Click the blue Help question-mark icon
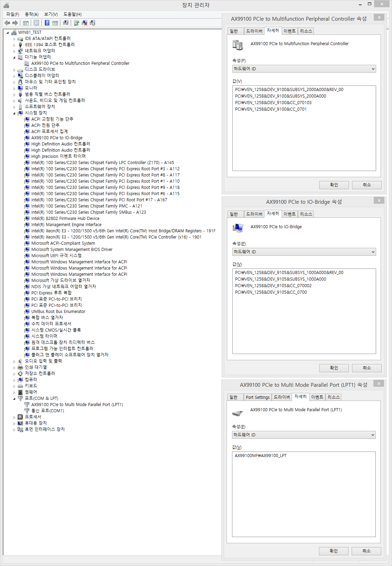Screen dimensions: 392x566 (47, 23)
